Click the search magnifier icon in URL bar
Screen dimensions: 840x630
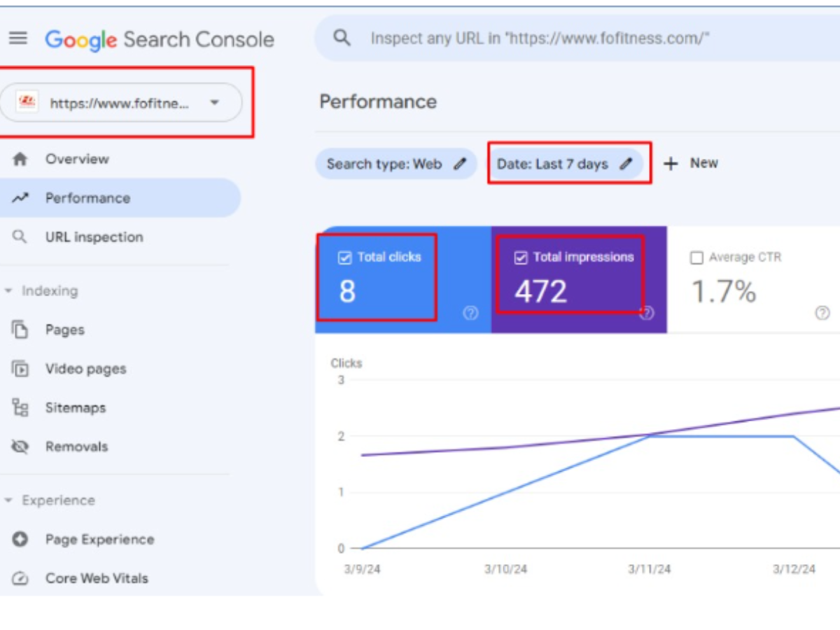coord(342,38)
